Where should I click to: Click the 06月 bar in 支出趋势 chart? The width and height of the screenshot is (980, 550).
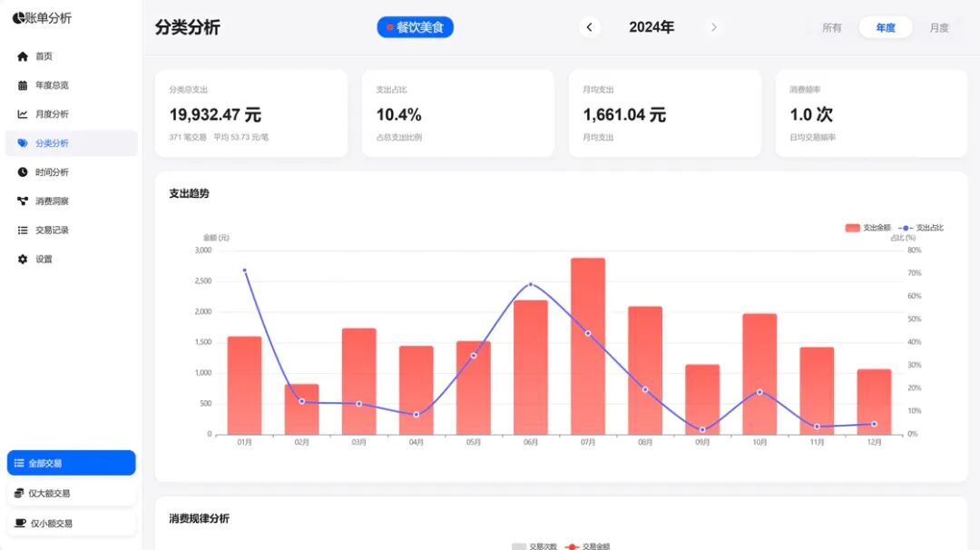pyautogui.click(x=531, y=368)
